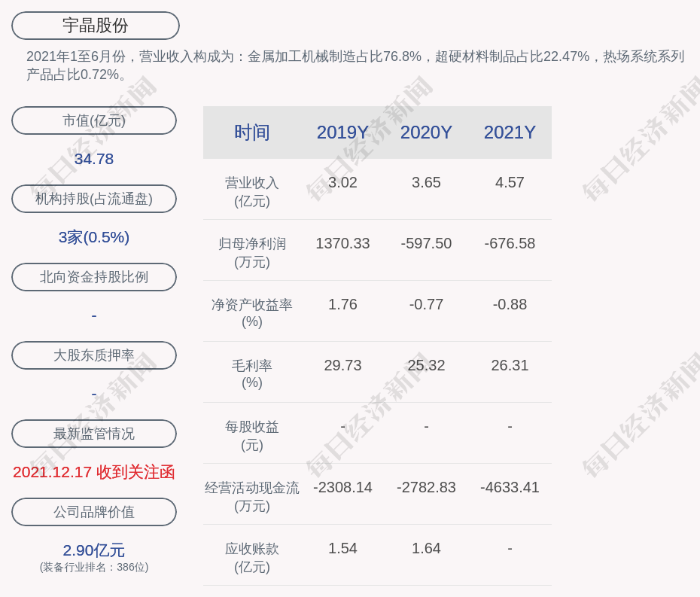
Task: Click the 毛利率(%) row label
Action: coord(252,373)
